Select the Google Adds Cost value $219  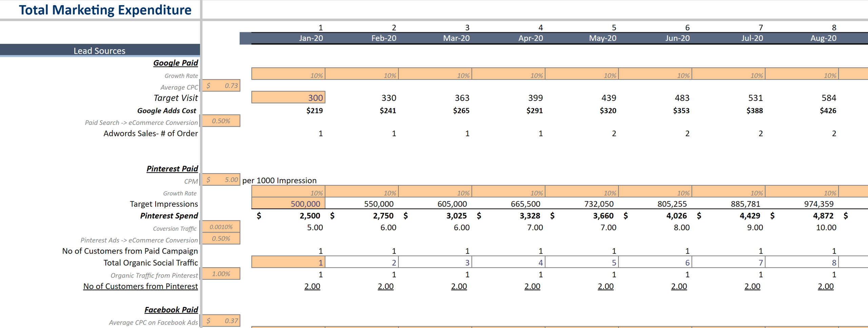click(314, 110)
